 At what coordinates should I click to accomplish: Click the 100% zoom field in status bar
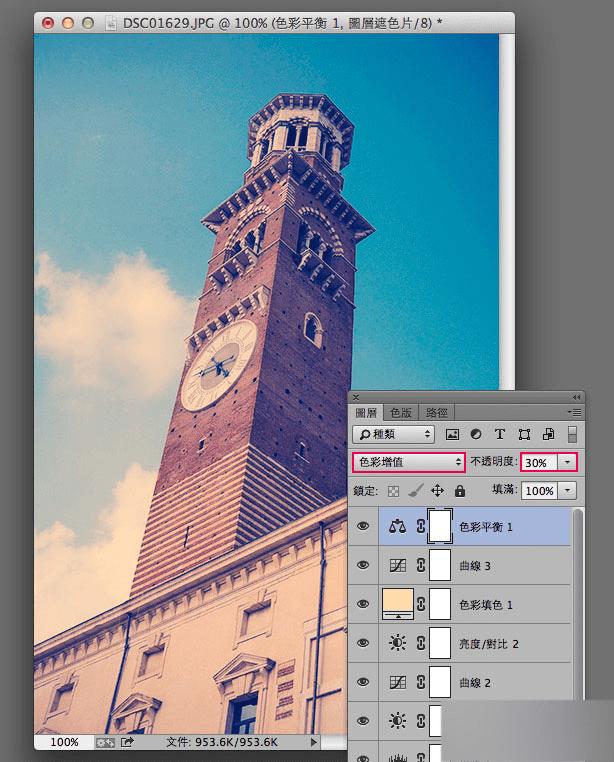click(x=64, y=742)
